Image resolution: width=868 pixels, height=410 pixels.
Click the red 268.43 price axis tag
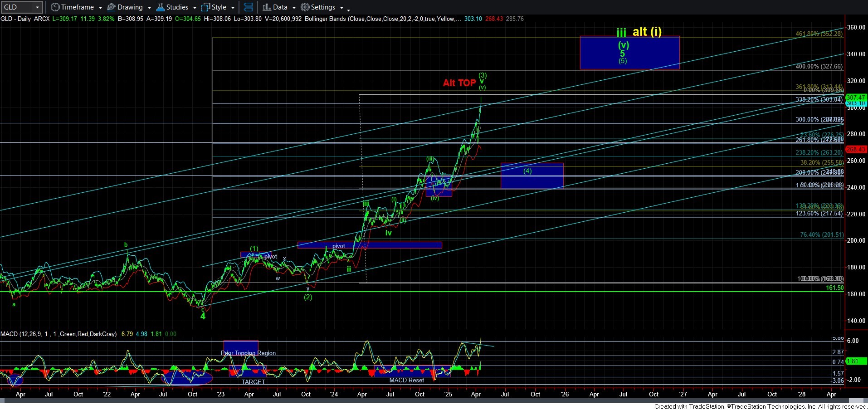[856, 149]
